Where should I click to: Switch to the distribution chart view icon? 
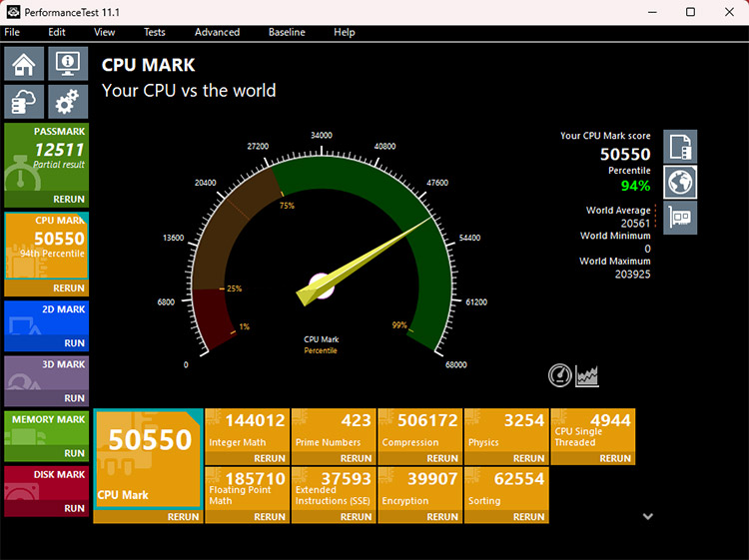(x=587, y=375)
